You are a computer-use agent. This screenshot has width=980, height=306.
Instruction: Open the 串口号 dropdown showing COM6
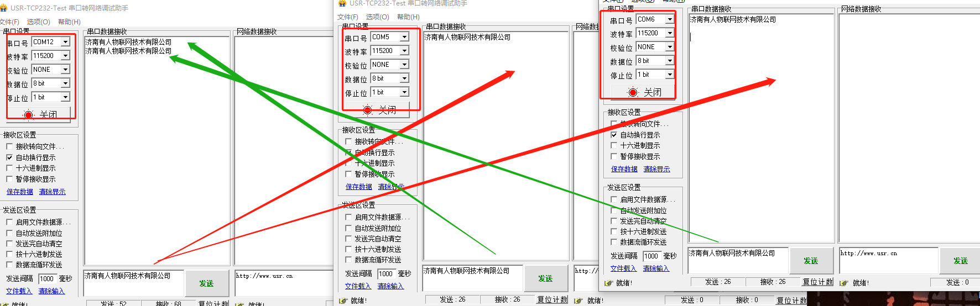[x=669, y=19]
